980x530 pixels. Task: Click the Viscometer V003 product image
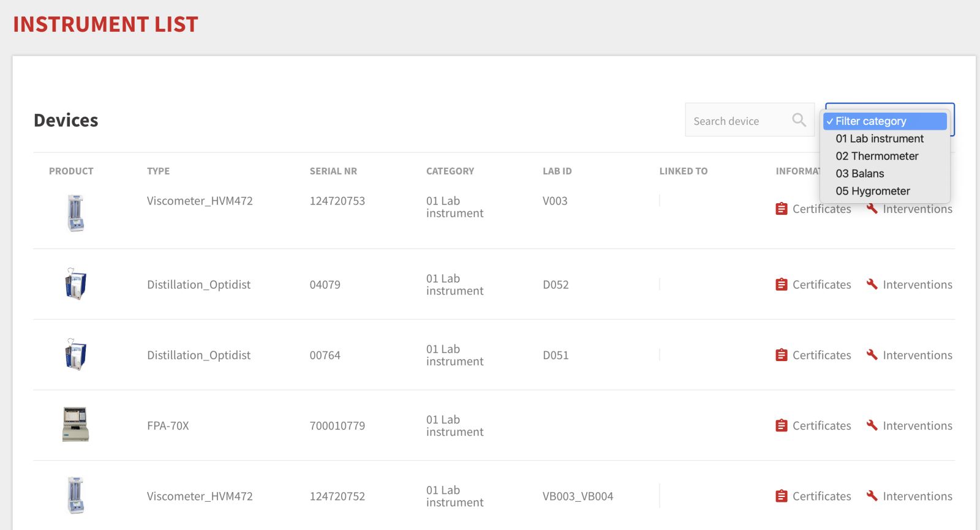(x=75, y=213)
